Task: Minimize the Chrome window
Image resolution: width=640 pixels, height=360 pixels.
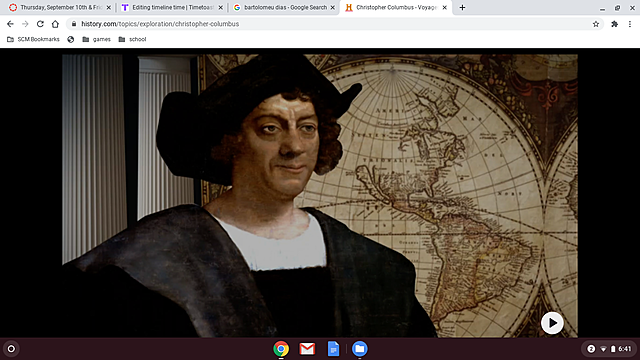Action: [602, 8]
